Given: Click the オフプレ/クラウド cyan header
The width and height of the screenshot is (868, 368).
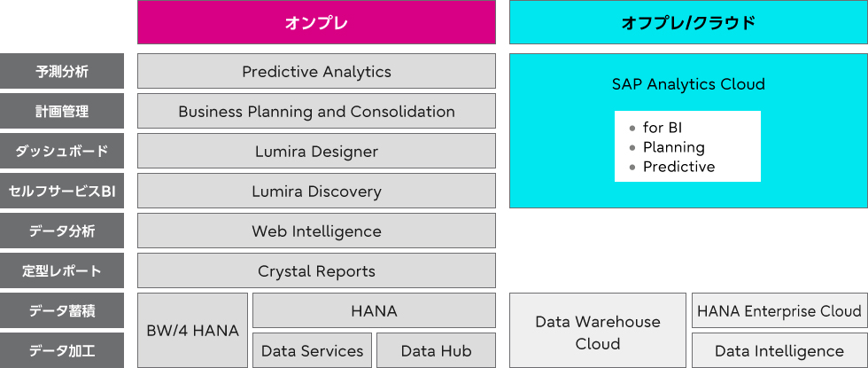Looking at the screenshot, I should (x=688, y=22).
